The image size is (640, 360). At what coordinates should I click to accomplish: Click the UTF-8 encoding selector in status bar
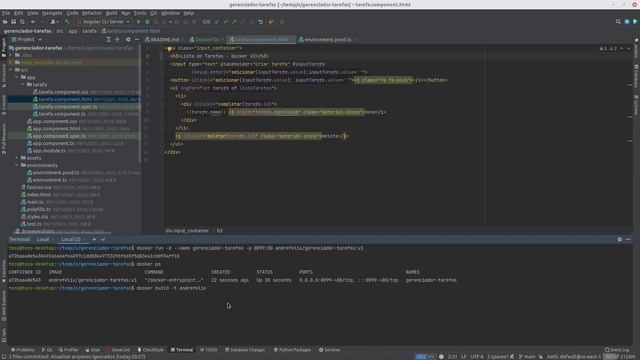coord(477,357)
